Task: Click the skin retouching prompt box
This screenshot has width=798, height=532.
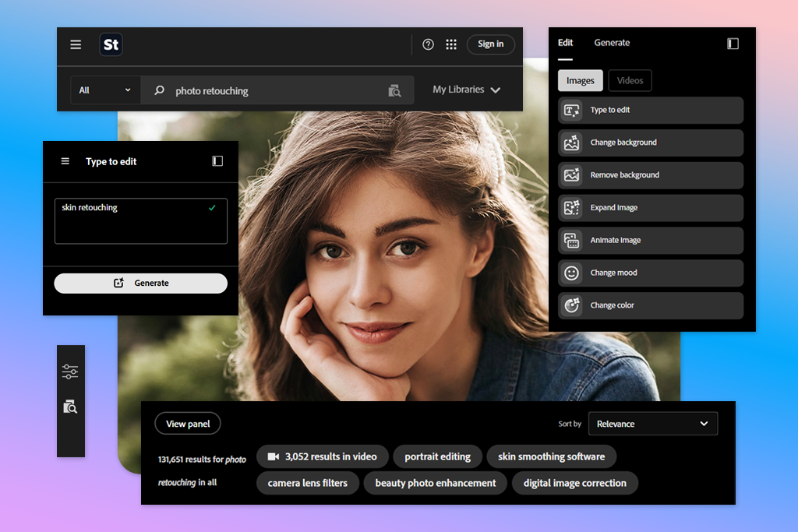Action: (141, 220)
